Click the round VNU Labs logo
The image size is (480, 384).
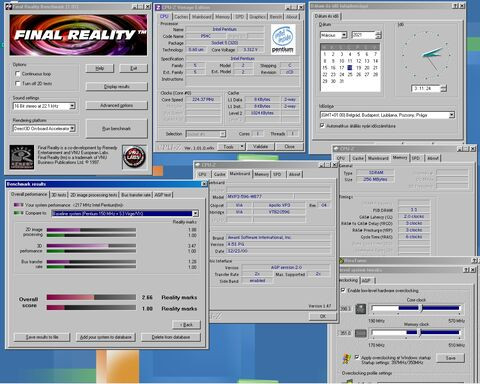pyautogui.click(x=134, y=157)
